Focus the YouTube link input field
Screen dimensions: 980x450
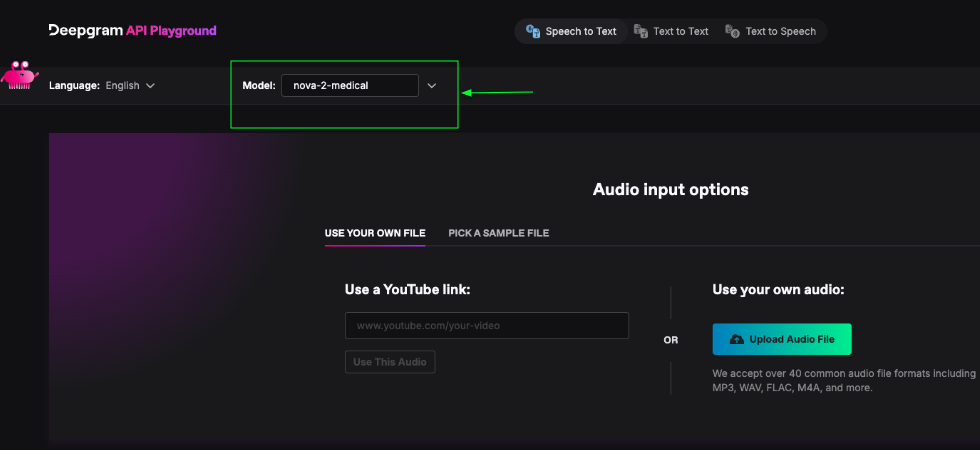coord(486,326)
